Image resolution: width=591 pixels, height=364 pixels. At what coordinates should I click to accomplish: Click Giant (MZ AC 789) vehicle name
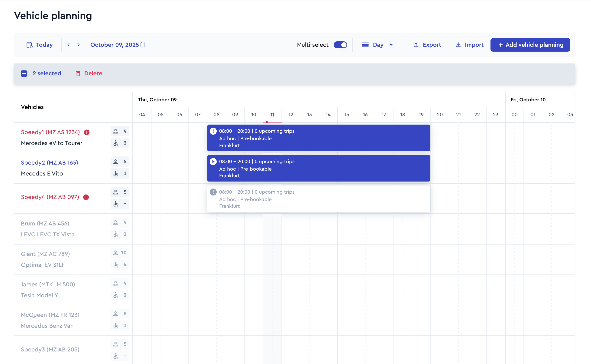click(45, 254)
